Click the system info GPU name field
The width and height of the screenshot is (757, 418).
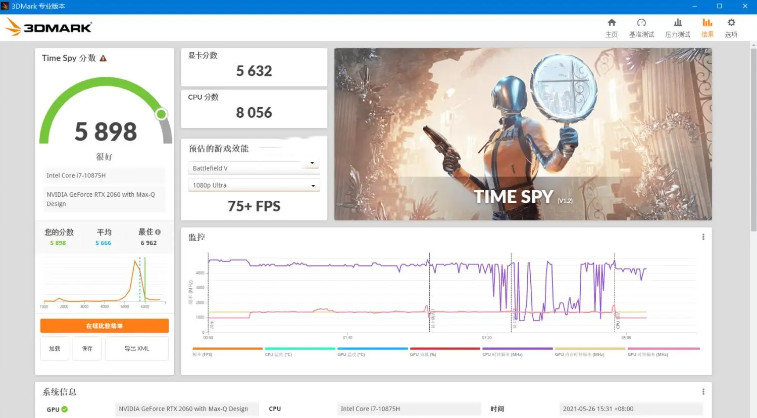(x=187, y=409)
